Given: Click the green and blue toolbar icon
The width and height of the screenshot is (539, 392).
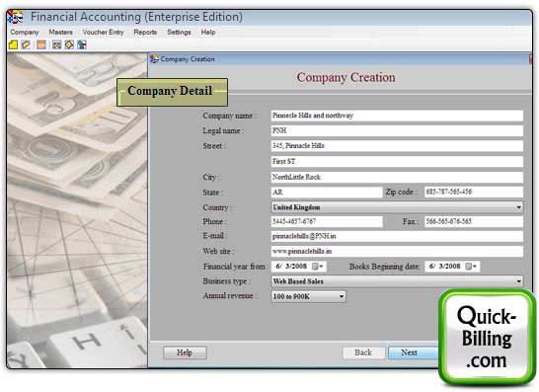Looking at the screenshot, I should (x=82, y=44).
